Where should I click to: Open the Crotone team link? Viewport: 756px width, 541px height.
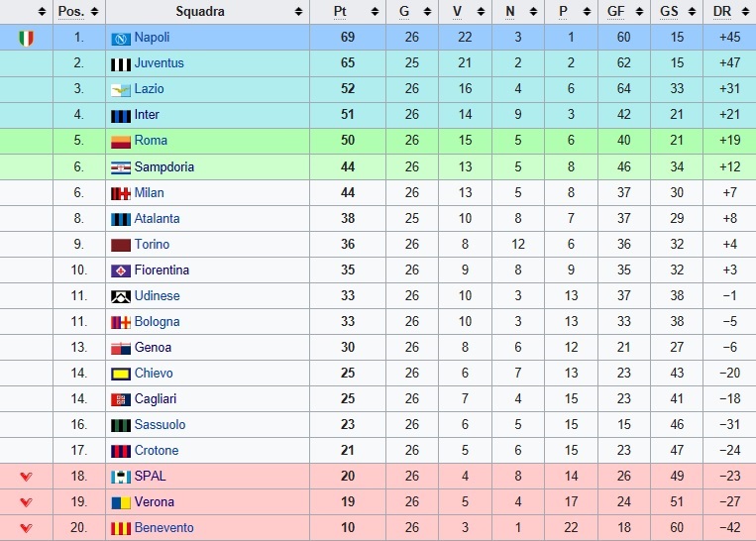coord(157,451)
